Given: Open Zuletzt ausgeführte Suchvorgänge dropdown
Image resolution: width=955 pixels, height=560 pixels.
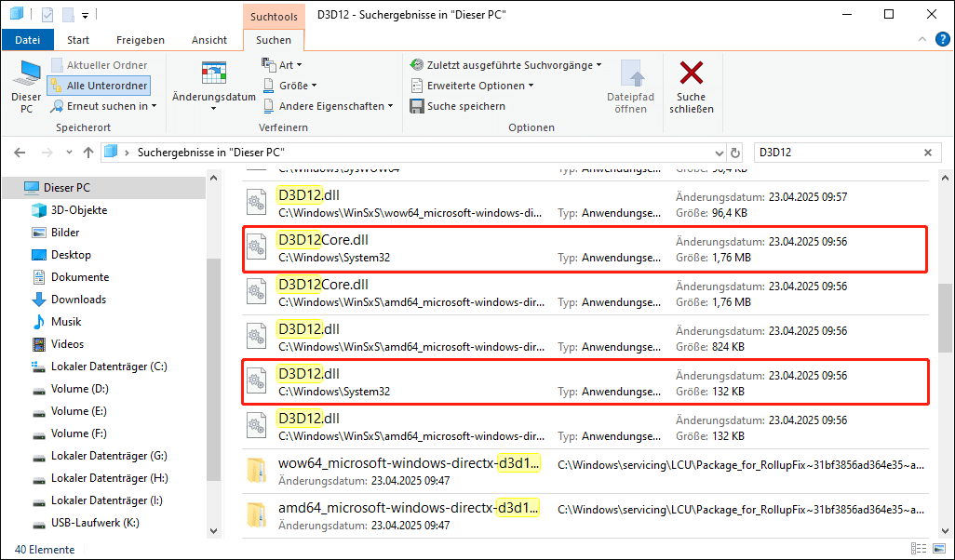Looking at the screenshot, I should (506, 65).
